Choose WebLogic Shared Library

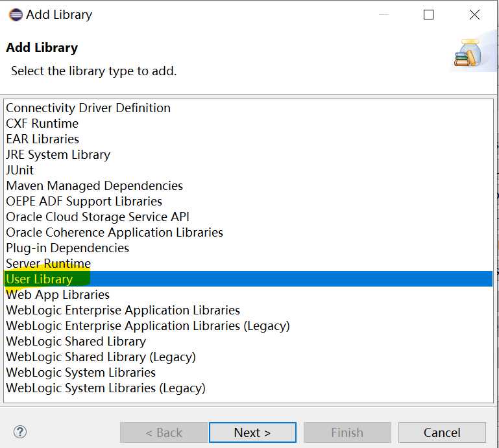(76, 342)
